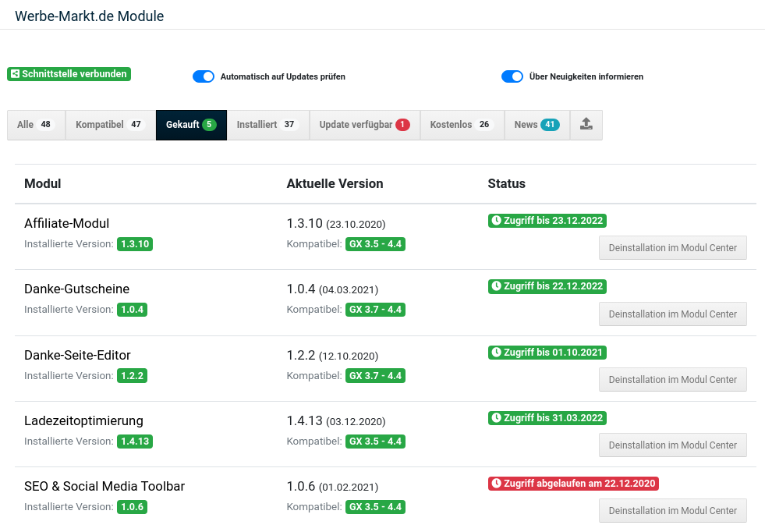Click Deinstallation im Modul Center for Affiliate-Modul
Image resolution: width=765 pixels, height=532 pixels.
(672, 248)
